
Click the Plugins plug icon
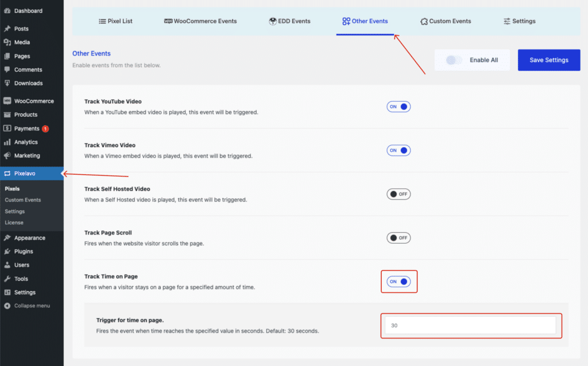click(7, 252)
